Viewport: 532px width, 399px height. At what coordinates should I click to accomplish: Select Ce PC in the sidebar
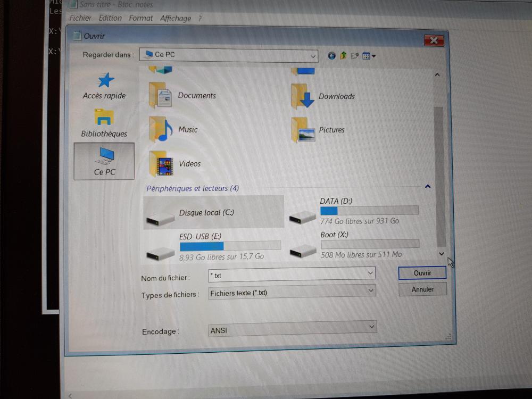click(104, 161)
